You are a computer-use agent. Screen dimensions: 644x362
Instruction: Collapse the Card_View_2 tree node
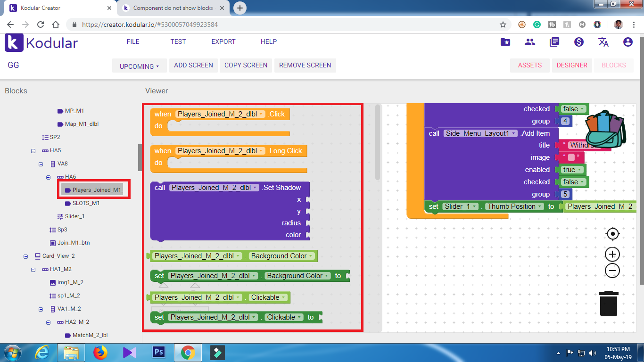[26, 256]
